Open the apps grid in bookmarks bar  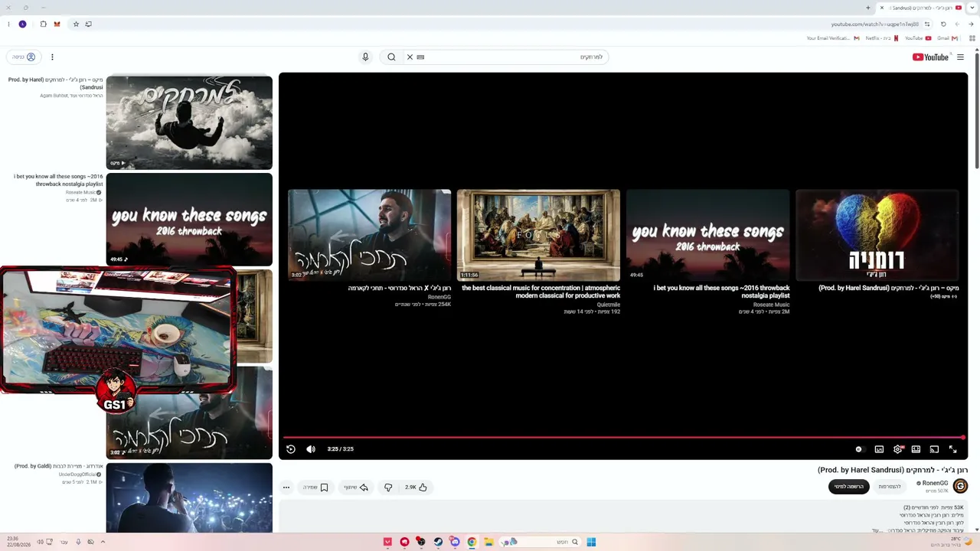tap(972, 38)
